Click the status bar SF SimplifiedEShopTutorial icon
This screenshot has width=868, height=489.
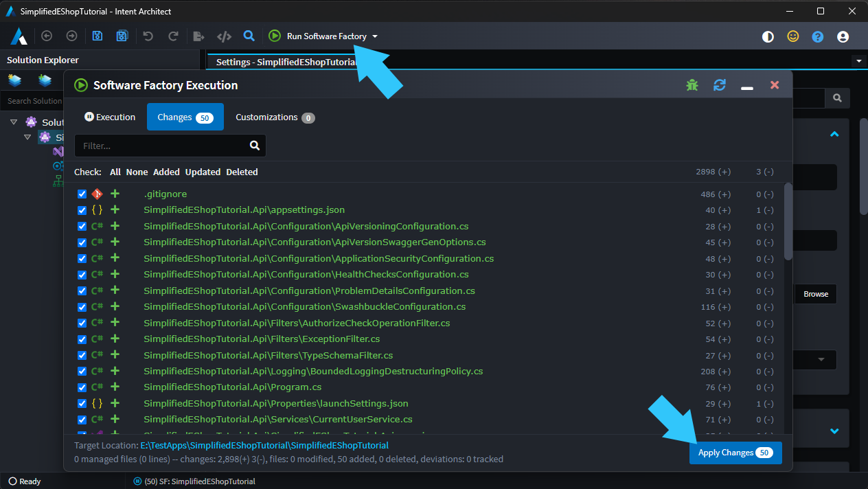coord(137,481)
